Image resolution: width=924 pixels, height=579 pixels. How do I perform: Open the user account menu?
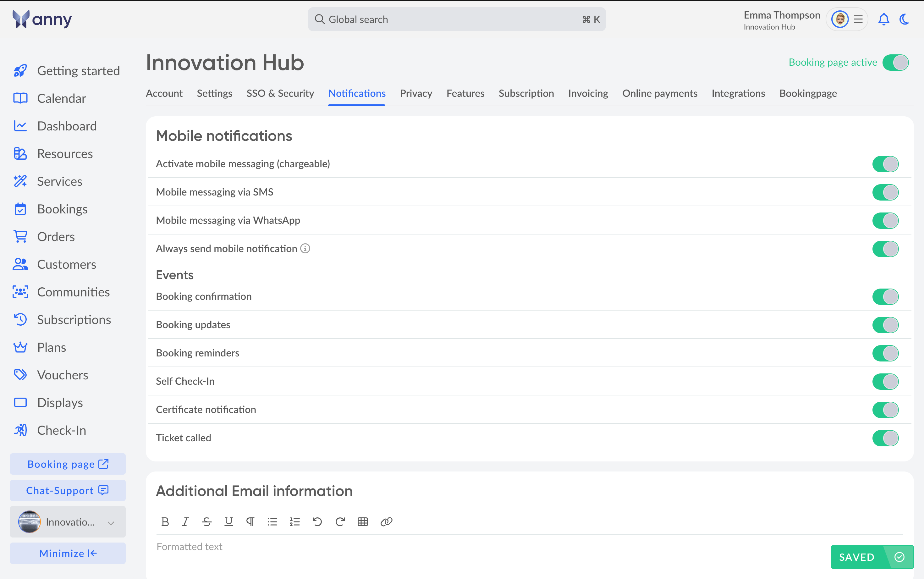(x=847, y=19)
